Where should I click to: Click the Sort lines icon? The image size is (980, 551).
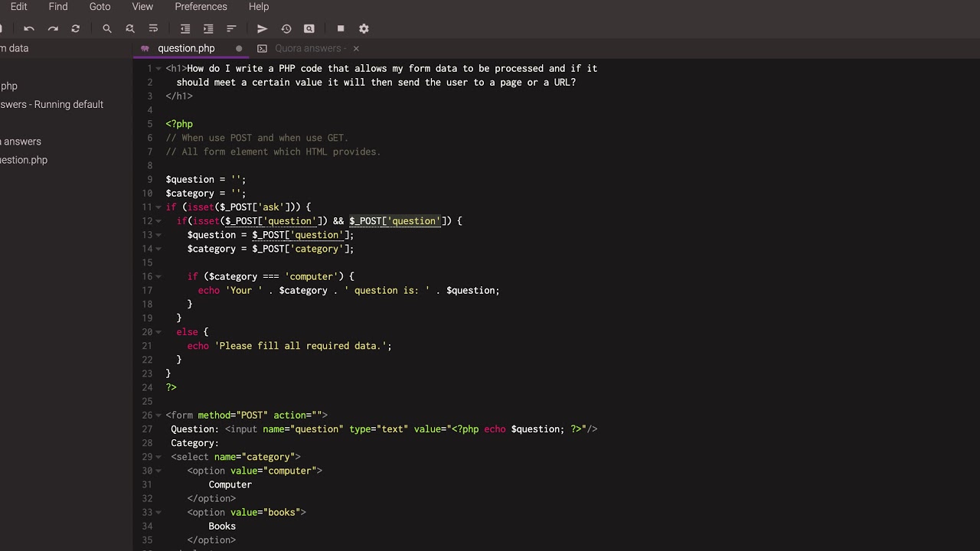click(231, 28)
